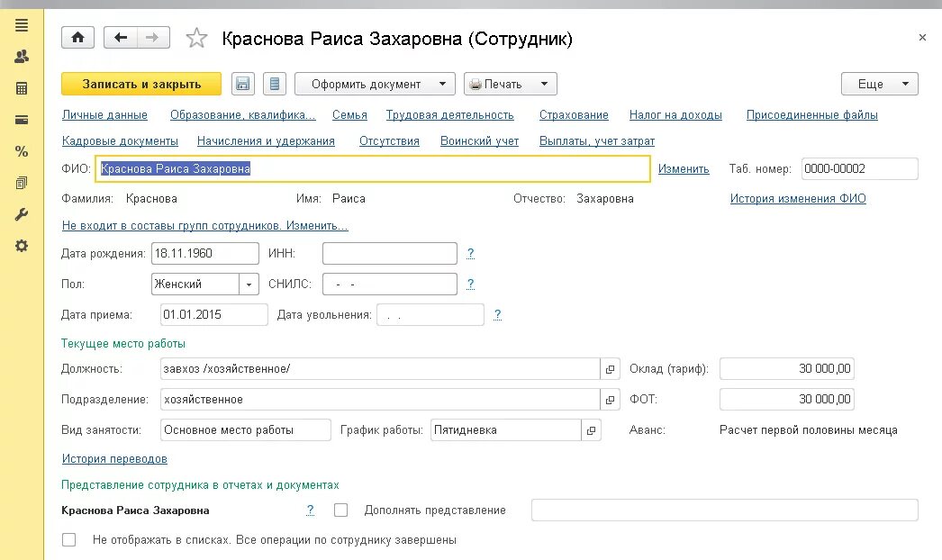
Task: Click Изменить link next to ФИО
Action: tap(684, 169)
